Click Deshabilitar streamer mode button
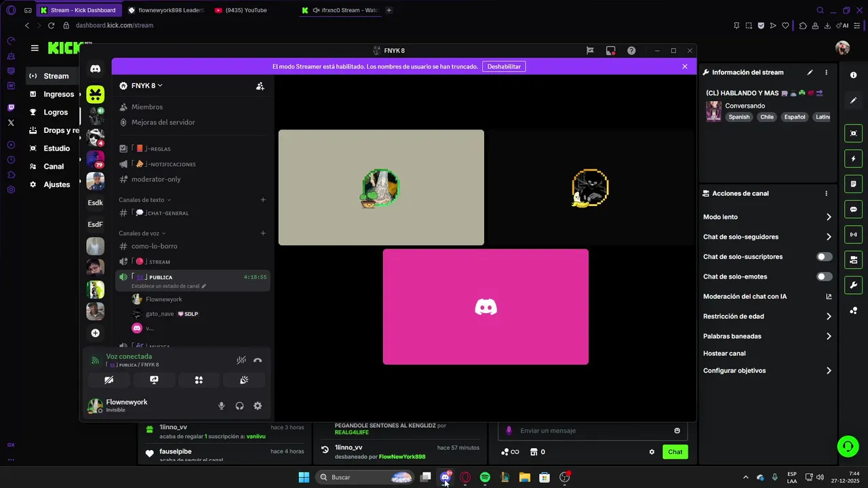This screenshot has width=868, height=488. [504, 66]
